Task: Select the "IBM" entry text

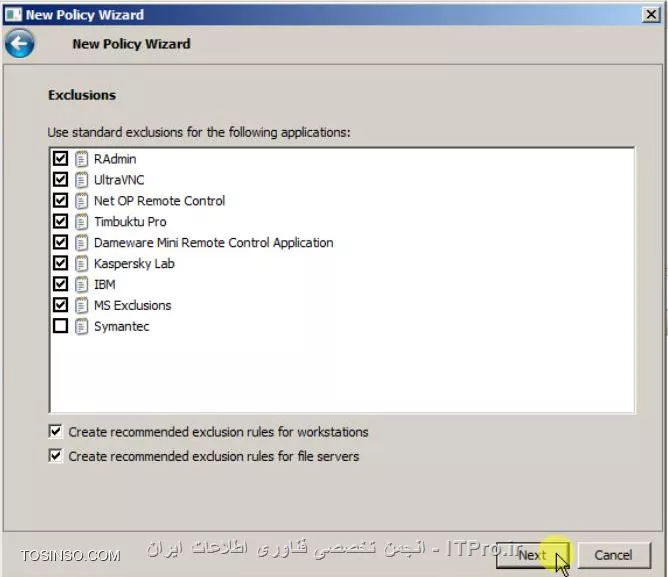Action: point(104,284)
